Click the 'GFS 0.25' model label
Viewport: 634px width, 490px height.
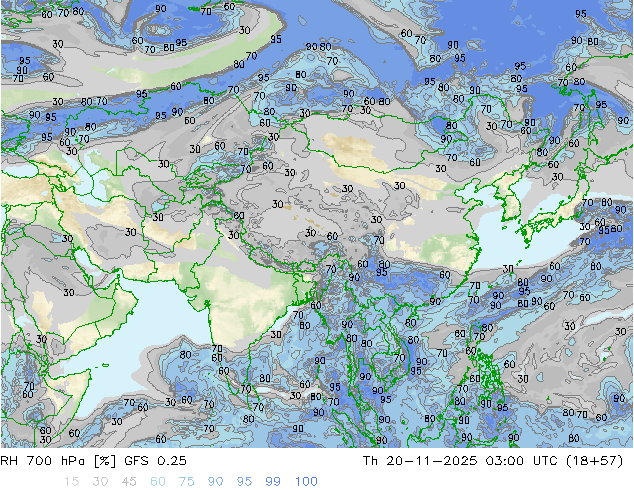point(155,460)
